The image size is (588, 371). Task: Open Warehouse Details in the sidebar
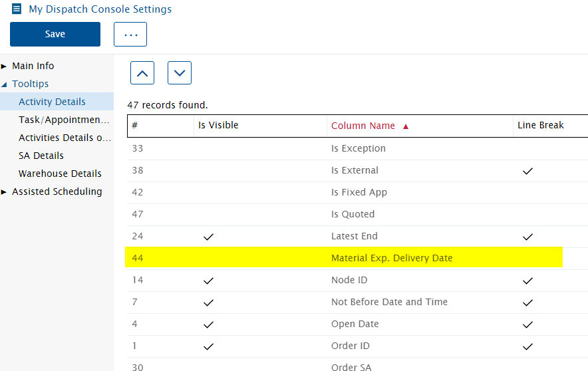click(60, 174)
